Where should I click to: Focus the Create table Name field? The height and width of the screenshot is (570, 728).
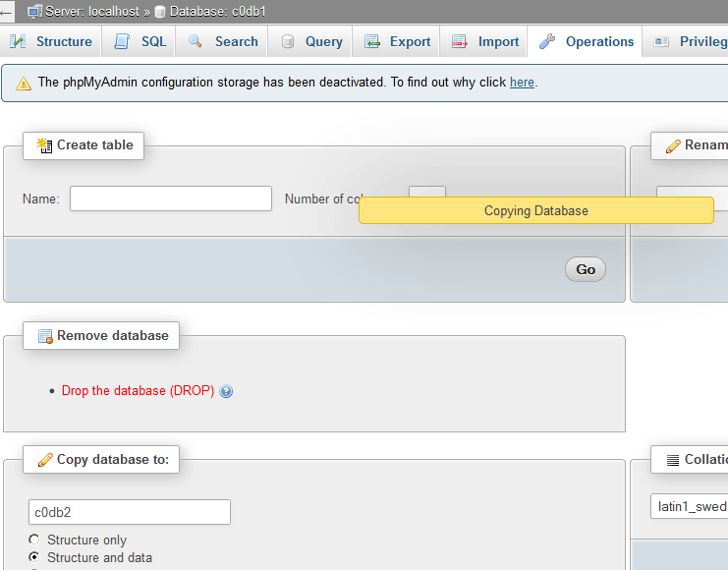(171, 199)
